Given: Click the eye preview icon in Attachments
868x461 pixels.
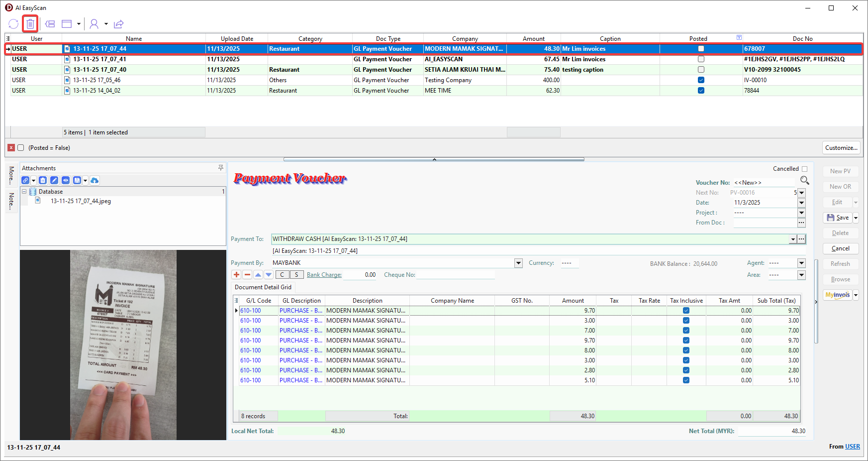Looking at the screenshot, I should click(x=66, y=180).
